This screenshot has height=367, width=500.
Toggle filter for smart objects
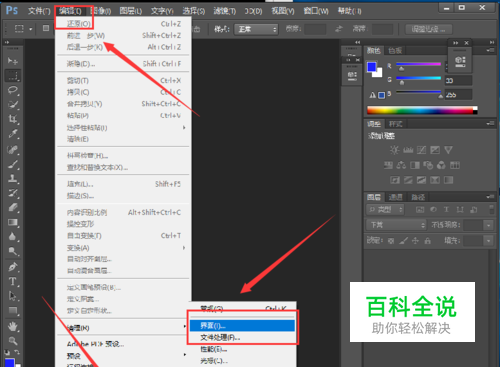tap(474, 209)
